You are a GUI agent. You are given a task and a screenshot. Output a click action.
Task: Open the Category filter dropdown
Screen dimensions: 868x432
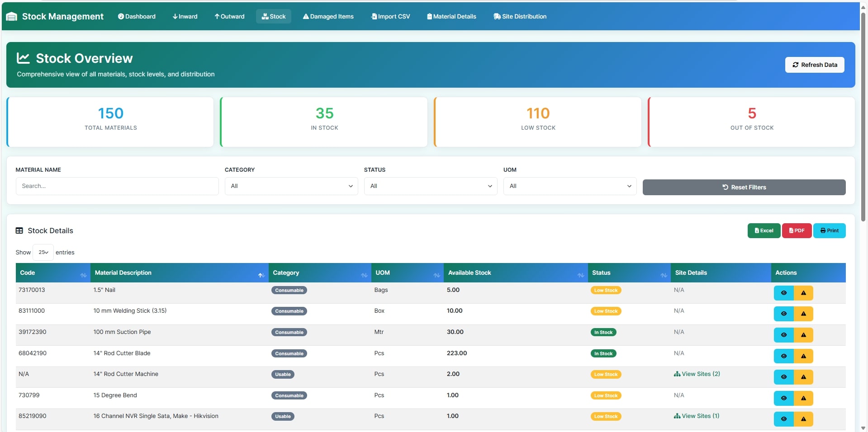[x=291, y=186]
